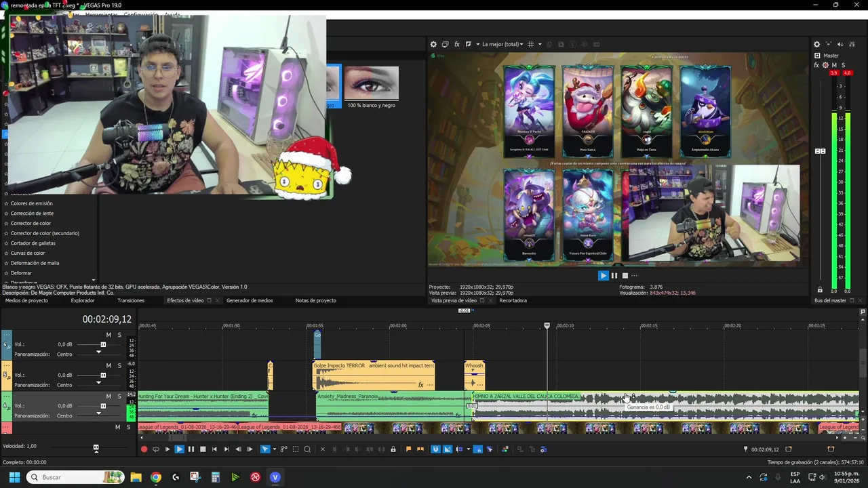Viewport: 868px width, 488px height.
Task: Click the red Record button in transport bar
Action: [144, 449]
